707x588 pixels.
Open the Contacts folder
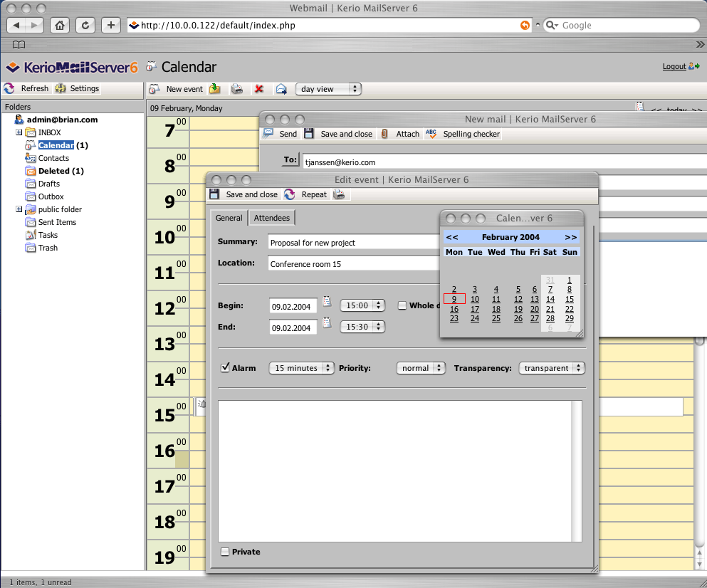click(x=53, y=158)
